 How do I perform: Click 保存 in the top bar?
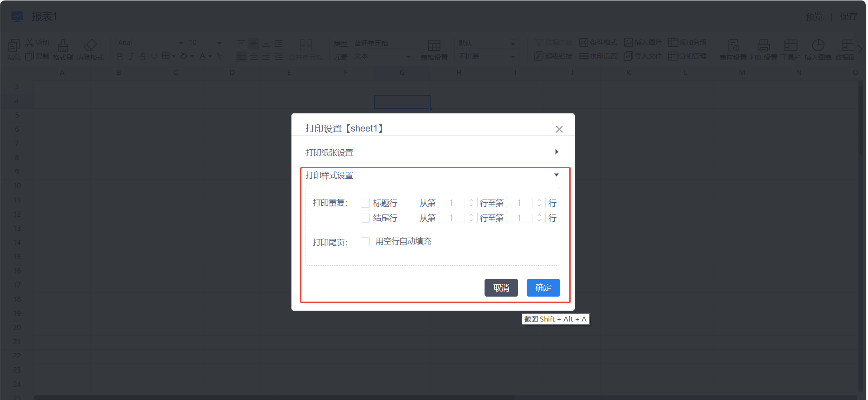(x=848, y=17)
